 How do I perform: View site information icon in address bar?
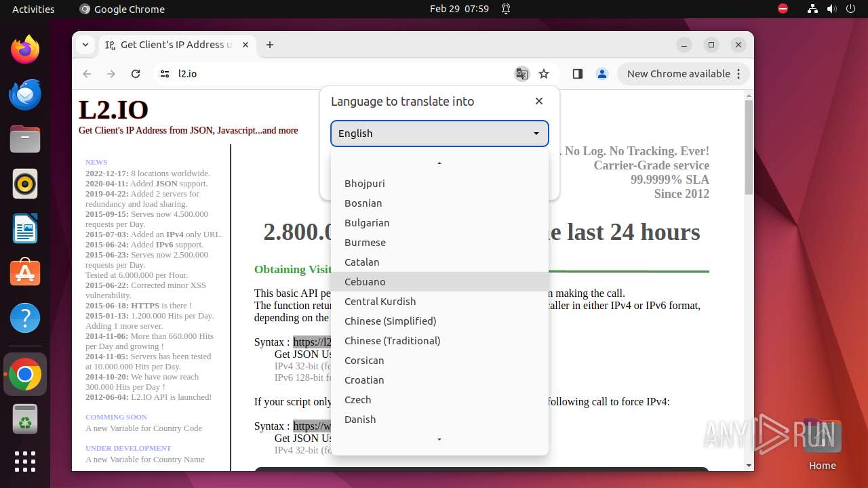(x=165, y=74)
